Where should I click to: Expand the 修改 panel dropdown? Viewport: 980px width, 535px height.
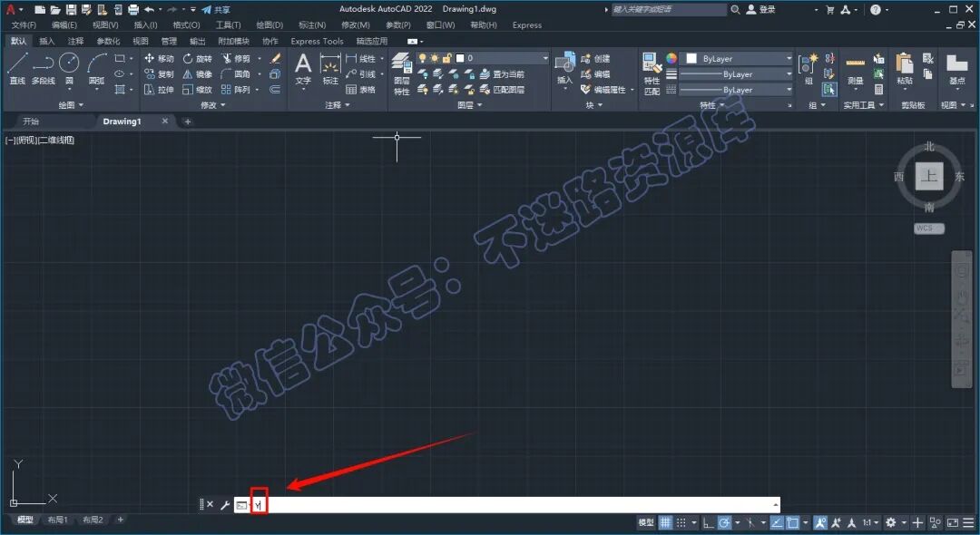[212, 105]
